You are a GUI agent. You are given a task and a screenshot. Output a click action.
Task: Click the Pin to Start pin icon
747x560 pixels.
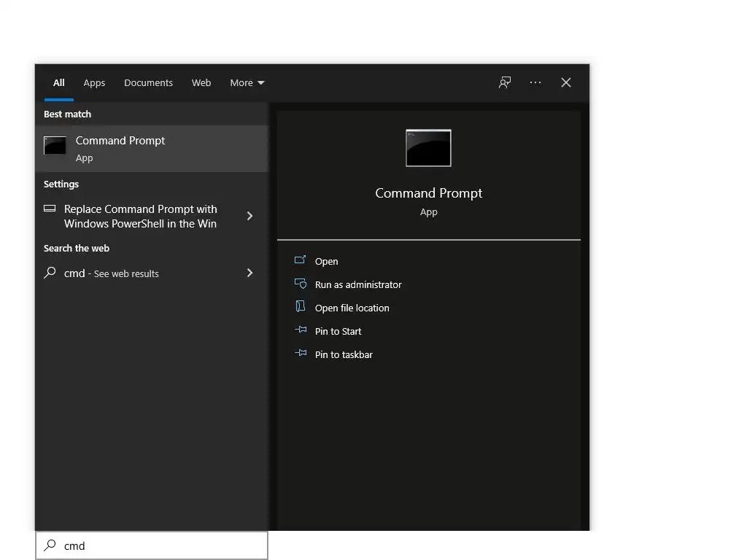(301, 330)
